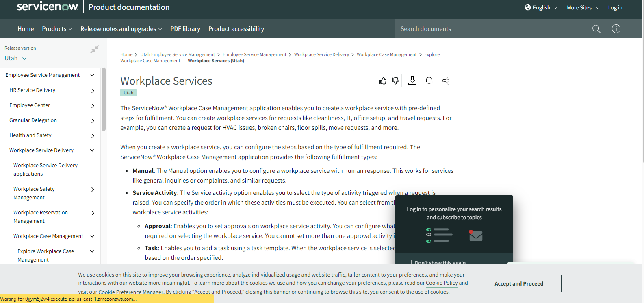This screenshot has height=303, width=644.
Task: Click the info circle icon
Action: coord(616,29)
